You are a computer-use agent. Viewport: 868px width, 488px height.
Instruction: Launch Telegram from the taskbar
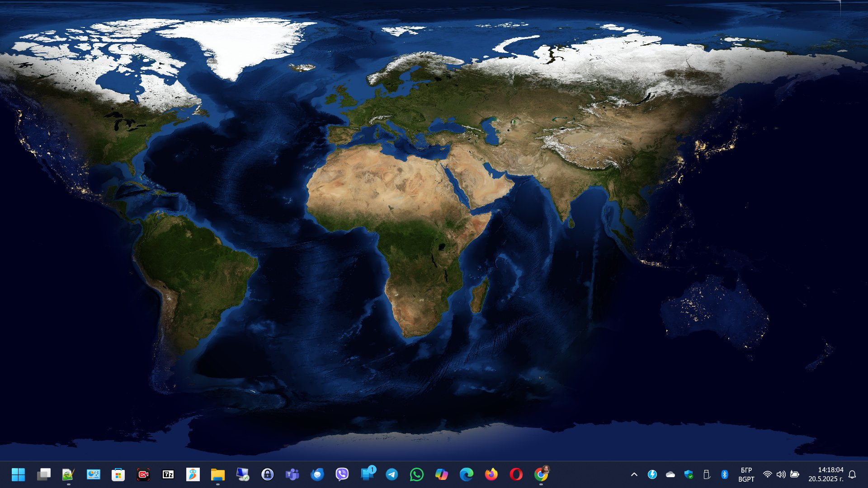[x=392, y=474]
